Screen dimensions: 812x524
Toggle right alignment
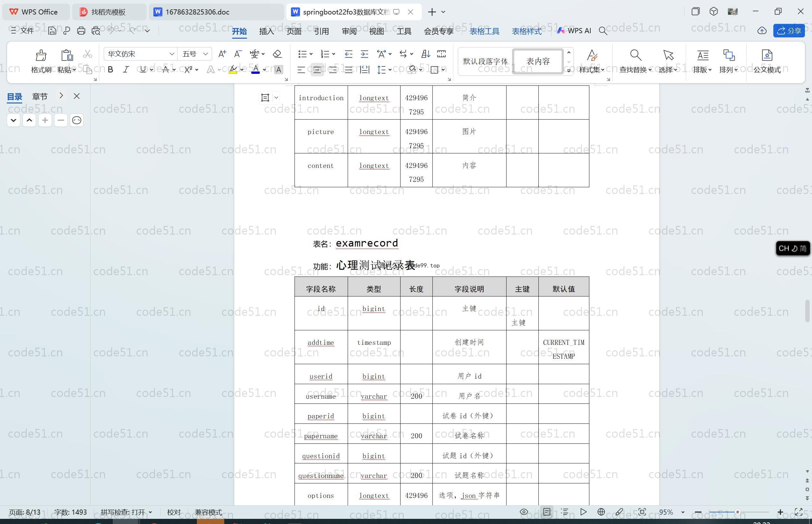click(x=333, y=70)
